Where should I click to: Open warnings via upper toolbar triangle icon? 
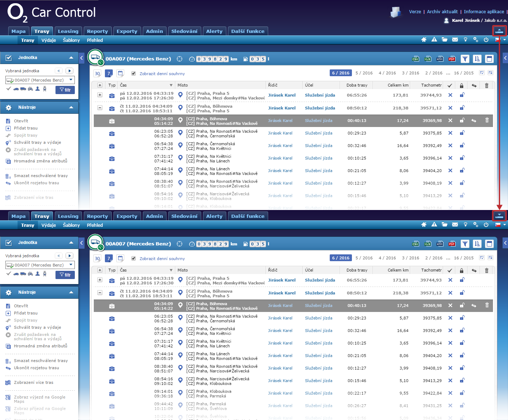[x=434, y=40]
